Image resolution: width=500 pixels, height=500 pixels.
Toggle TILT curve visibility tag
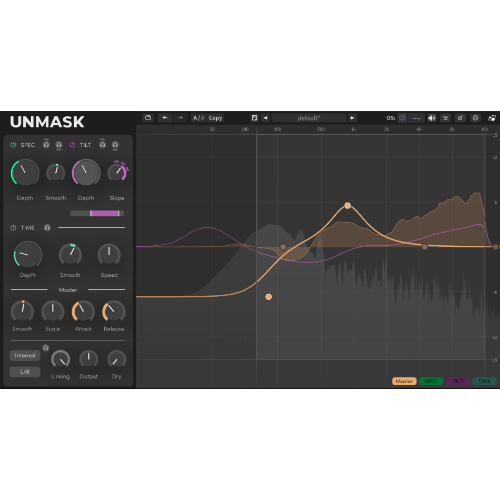[458, 381]
